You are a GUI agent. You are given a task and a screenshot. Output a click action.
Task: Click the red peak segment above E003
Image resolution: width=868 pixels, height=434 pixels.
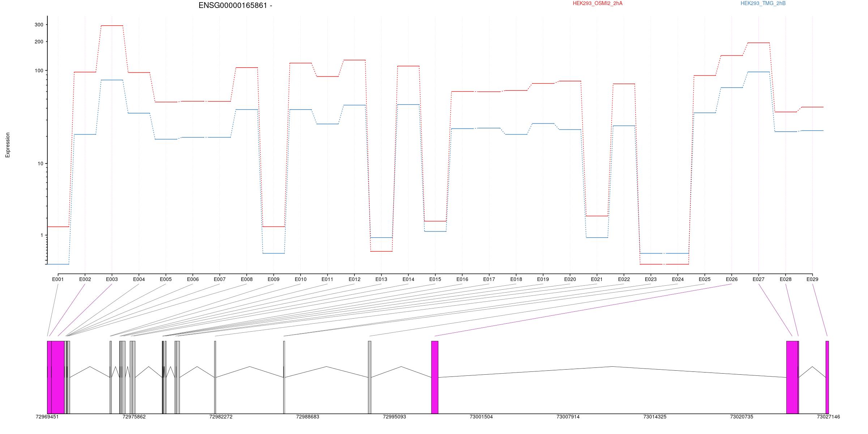112,26
